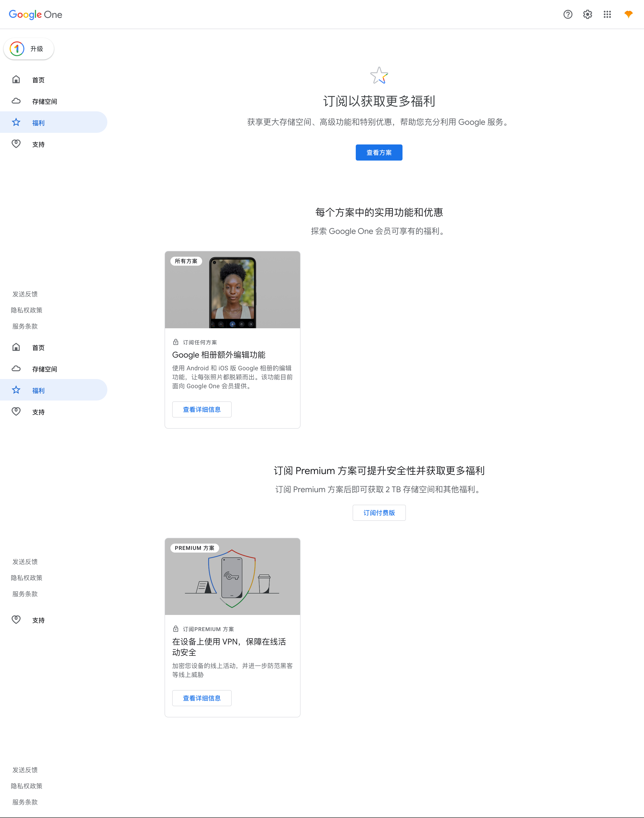Screen dimensions: 644x818
Task: Open the Google Photos portrait phone thumbnail
Action: 233,290
